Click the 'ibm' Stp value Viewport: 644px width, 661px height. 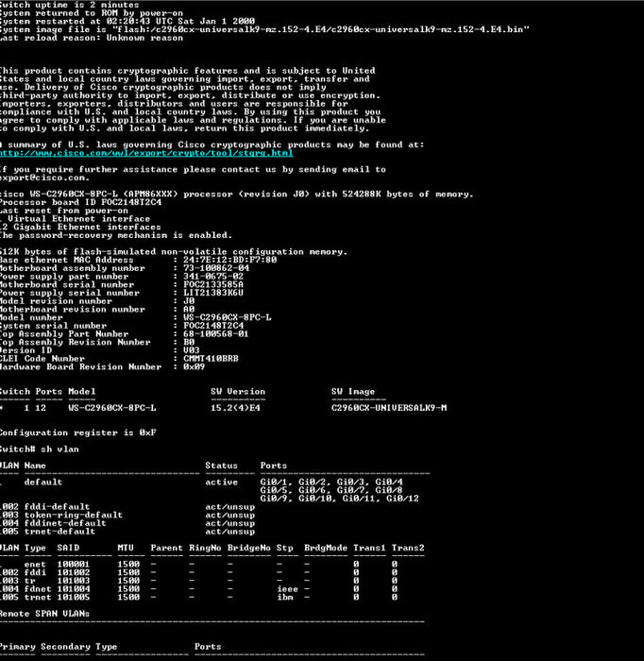(x=285, y=598)
